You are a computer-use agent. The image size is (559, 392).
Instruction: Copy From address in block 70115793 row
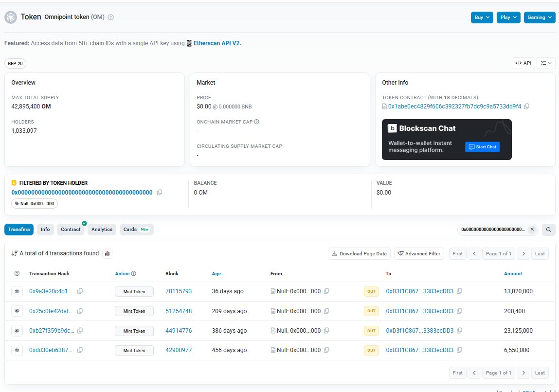click(326, 291)
